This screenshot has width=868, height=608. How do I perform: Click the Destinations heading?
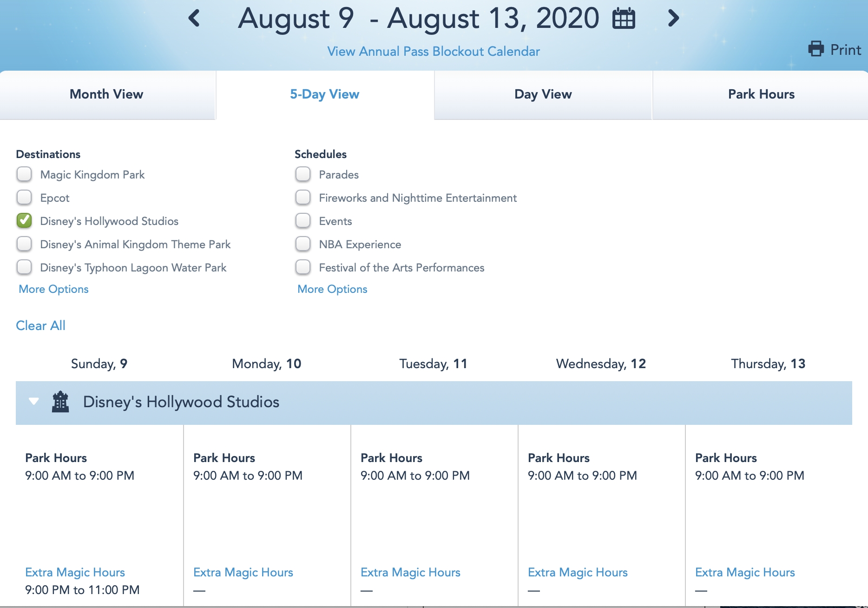pyautogui.click(x=48, y=154)
